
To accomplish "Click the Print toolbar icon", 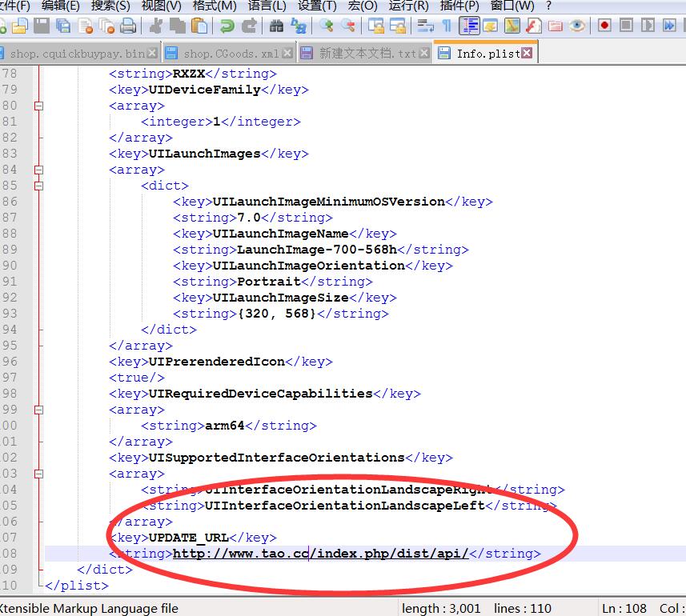I will [127, 26].
